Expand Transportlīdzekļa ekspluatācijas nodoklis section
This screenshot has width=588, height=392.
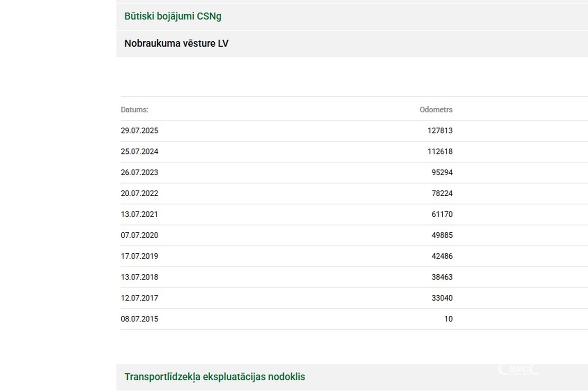tap(215, 377)
